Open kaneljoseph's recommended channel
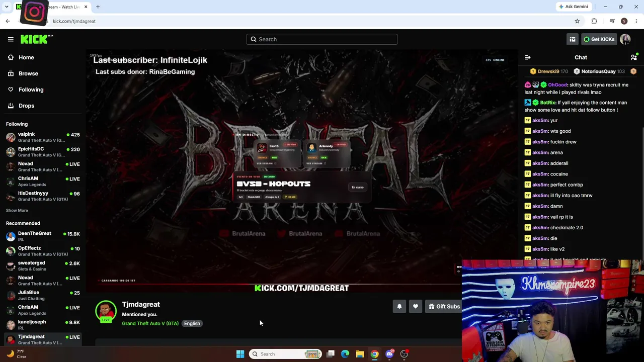 point(43,325)
